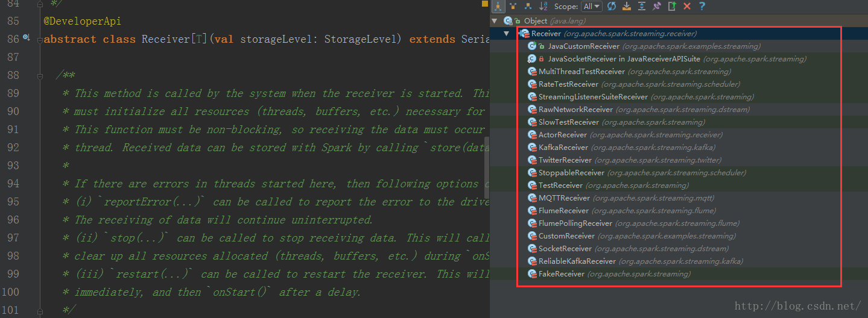Open the Scope dropdown set to All
The height and width of the screenshot is (318, 868).
(591, 6)
